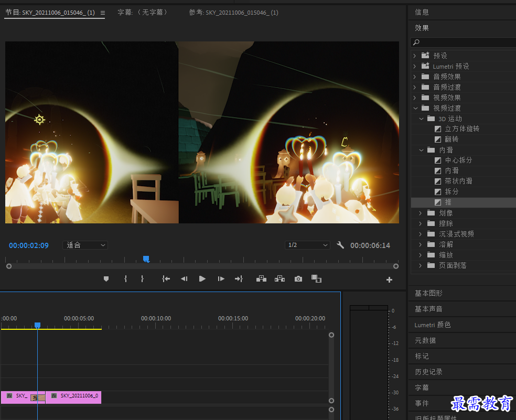
Task: Collapse the 视频过渡 folder
Action: point(415,109)
